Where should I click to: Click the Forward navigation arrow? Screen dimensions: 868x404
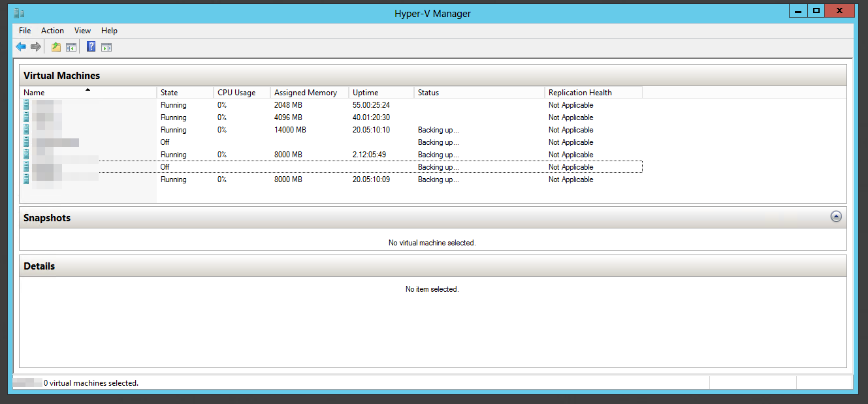tap(36, 46)
